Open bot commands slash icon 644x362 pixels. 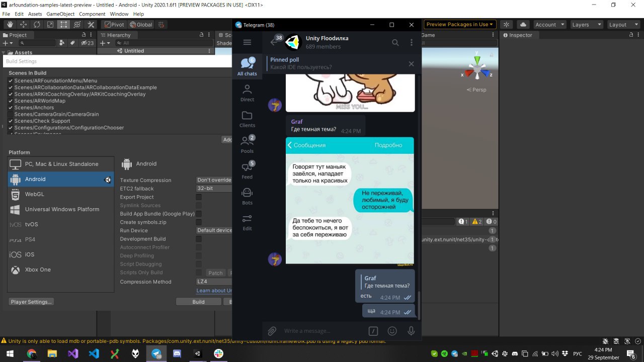[x=373, y=331]
